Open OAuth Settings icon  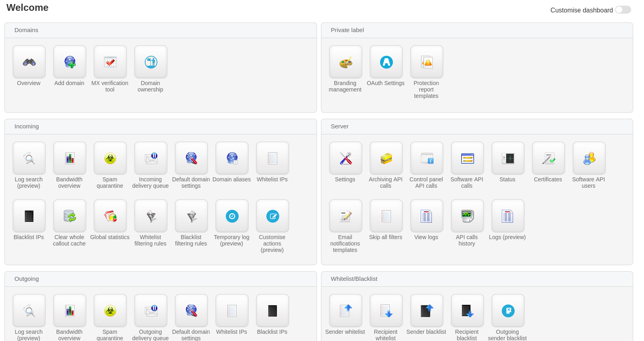click(x=386, y=62)
